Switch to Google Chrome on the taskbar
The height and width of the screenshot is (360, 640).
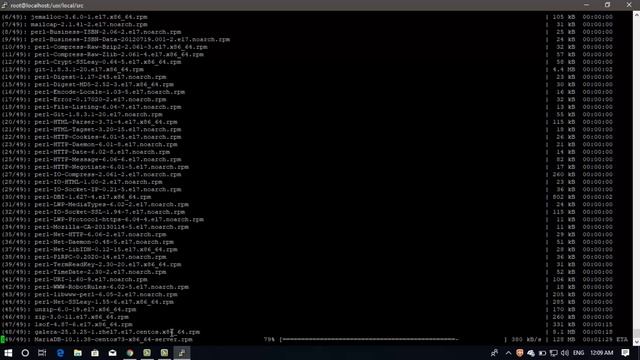click(130, 353)
